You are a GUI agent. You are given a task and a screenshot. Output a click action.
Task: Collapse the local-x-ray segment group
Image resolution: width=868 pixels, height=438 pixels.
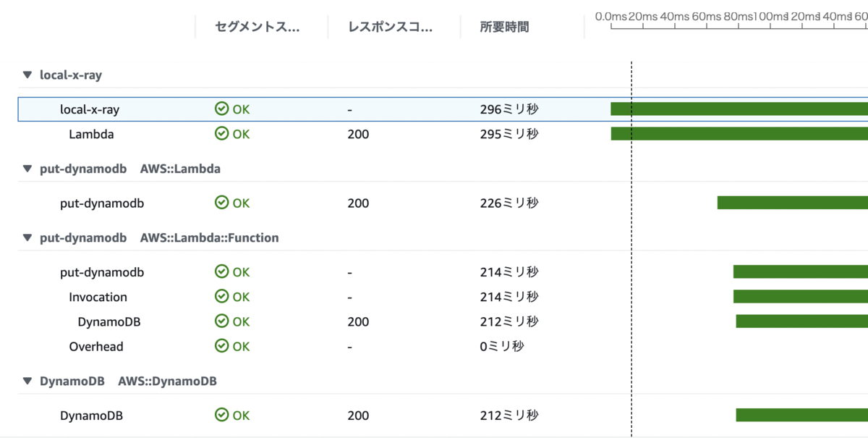tap(27, 75)
